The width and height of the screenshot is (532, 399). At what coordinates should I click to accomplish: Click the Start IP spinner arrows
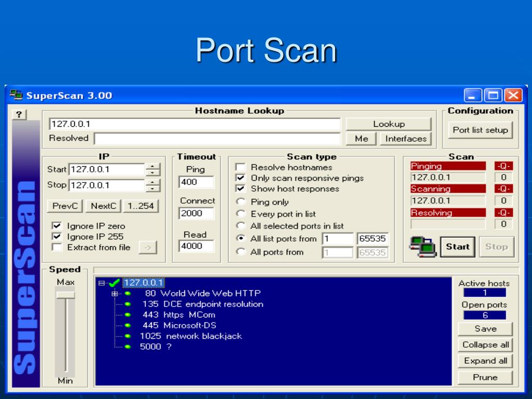(153, 170)
